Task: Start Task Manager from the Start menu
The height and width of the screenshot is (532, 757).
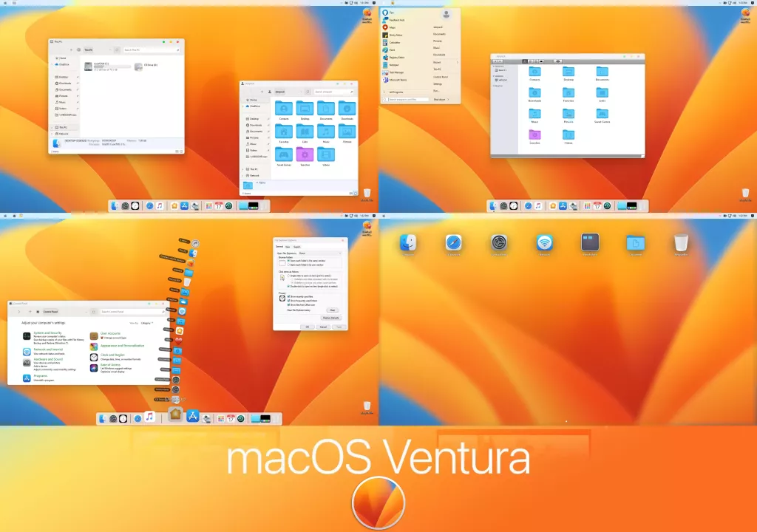Action: 396,72
